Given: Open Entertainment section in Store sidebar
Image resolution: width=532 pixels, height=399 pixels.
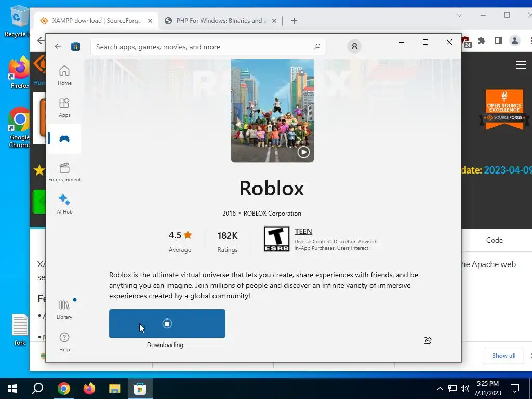Looking at the screenshot, I should (x=64, y=172).
